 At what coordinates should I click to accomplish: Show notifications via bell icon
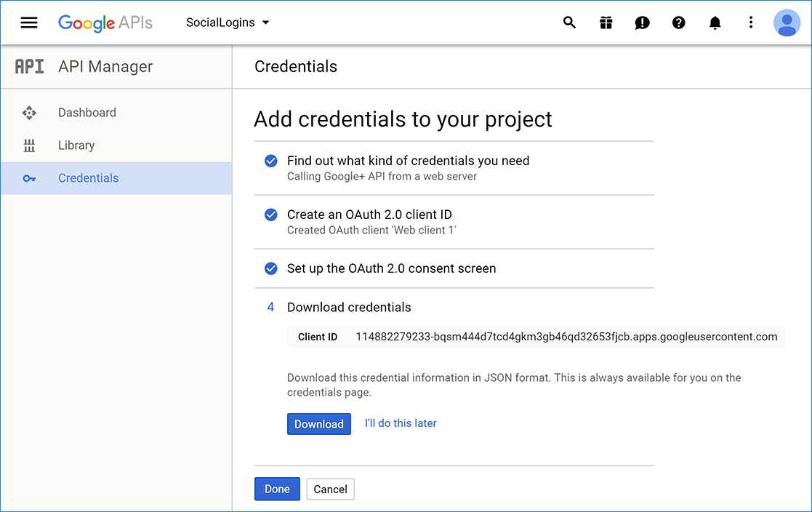[715, 23]
